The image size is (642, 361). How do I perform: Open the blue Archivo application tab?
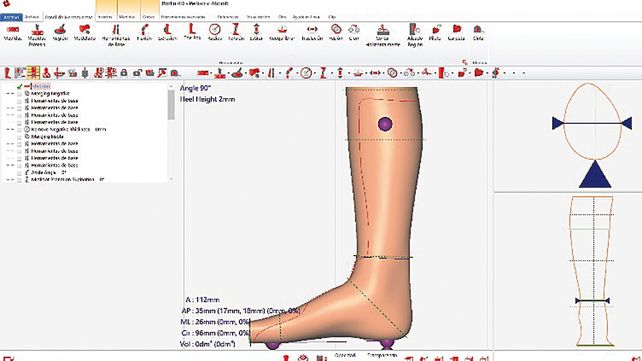click(x=11, y=17)
